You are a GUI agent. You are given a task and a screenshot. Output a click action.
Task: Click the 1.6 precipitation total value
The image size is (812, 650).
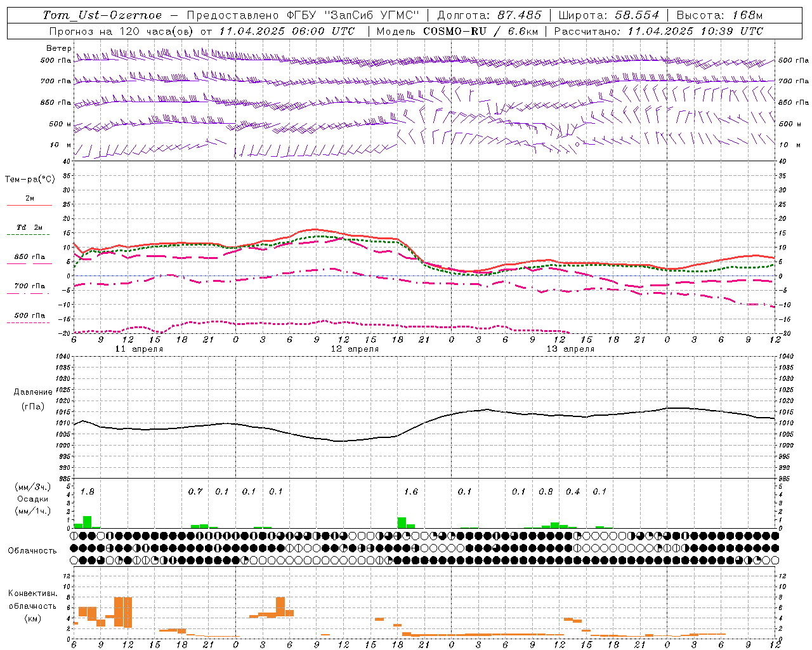[410, 491]
